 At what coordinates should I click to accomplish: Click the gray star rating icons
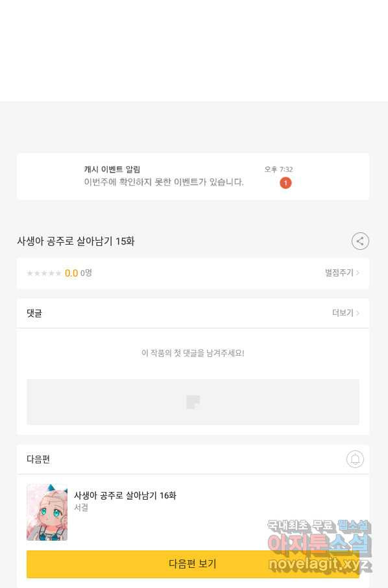pos(44,273)
